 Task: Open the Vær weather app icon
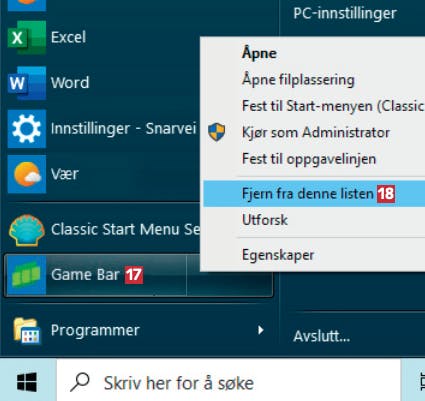pos(27,174)
